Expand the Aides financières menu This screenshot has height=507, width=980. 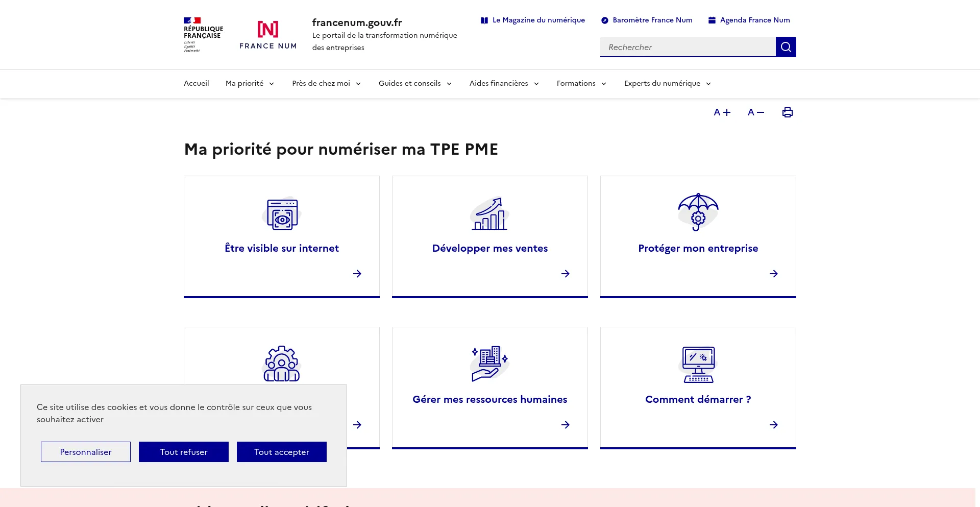[x=504, y=84]
